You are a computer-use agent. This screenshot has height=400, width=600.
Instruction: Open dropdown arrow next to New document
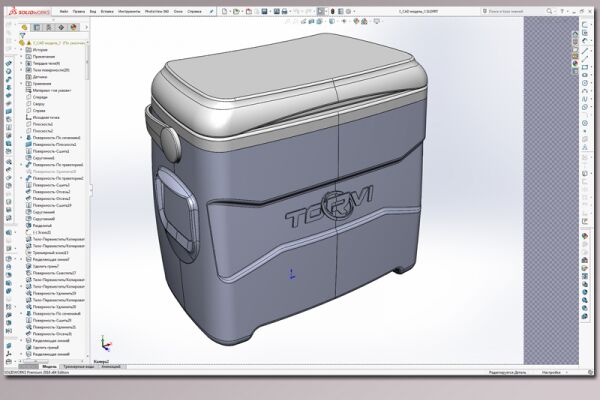point(230,12)
